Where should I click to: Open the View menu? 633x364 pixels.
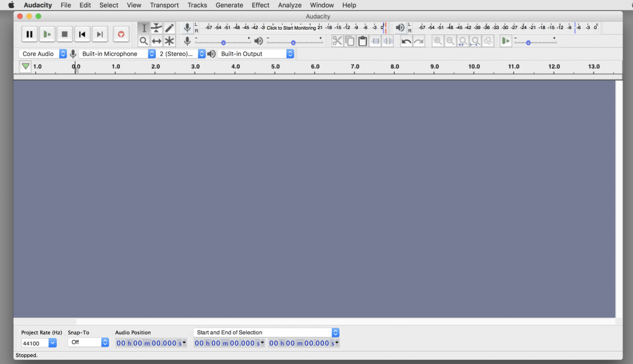point(134,5)
